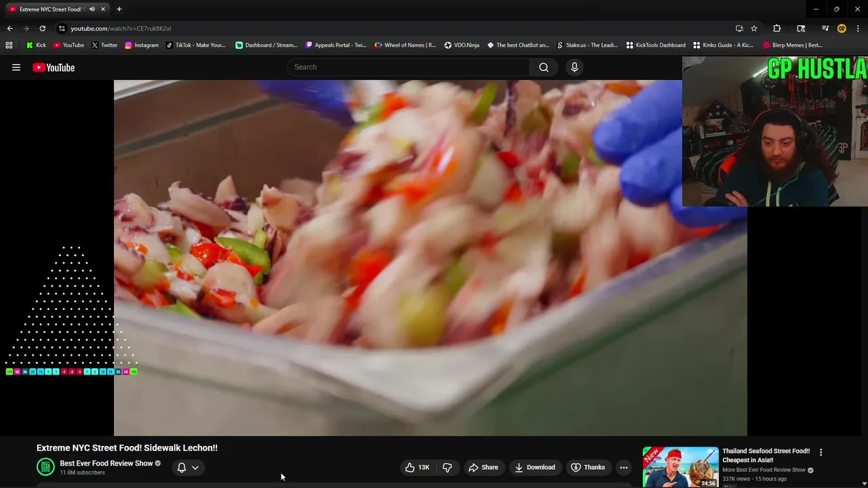This screenshot has height=488, width=868.
Task: Open the TikTok - Make Your... bookmark
Action: [195, 45]
